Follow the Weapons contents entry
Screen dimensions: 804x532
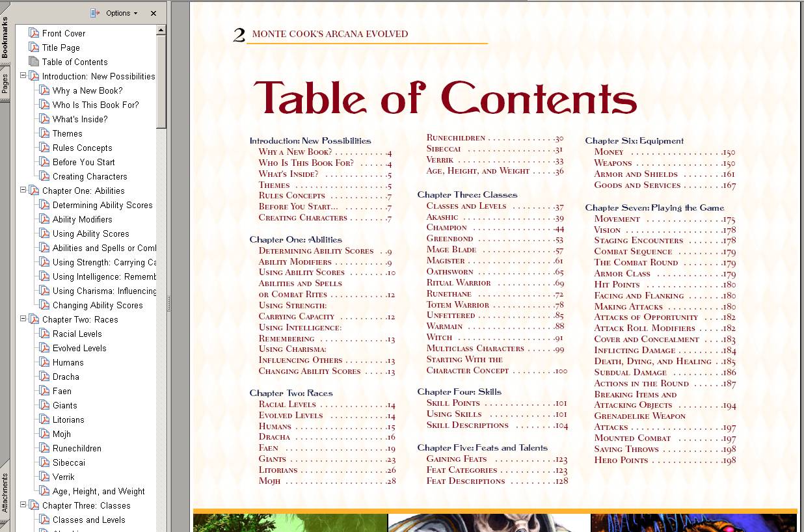[x=665, y=163]
